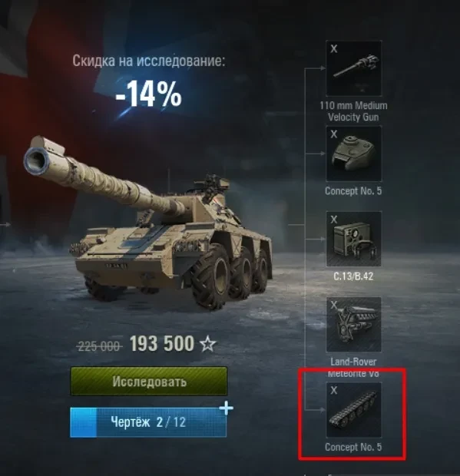This screenshot has width=460, height=476.
Task: Click the 193 500 research cost
Action: pyautogui.click(x=162, y=344)
